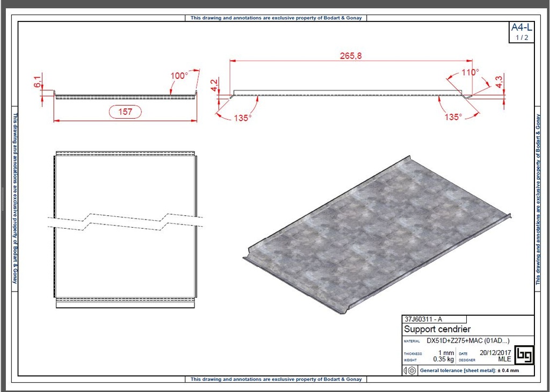Click the isometric sheet metal render
The height and width of the screenshot is (392, 550).
coord(376,236)
